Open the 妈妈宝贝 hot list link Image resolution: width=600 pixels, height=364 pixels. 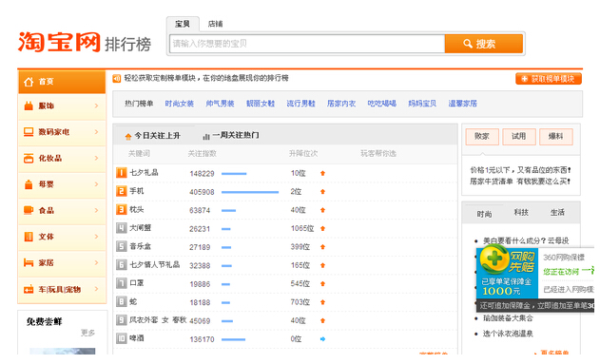pos(422,104)
